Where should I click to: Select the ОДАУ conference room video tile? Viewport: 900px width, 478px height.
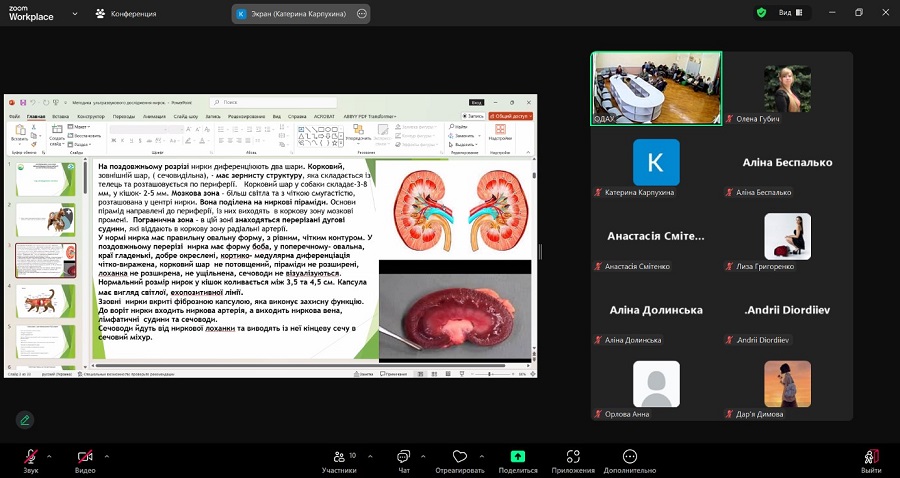tap(655, 88)
